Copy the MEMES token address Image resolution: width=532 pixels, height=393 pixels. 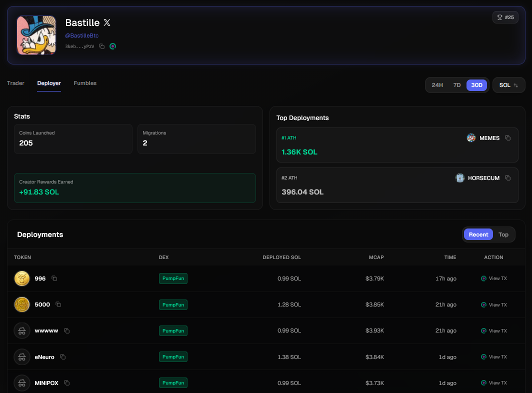pyautogui.click(x=507, y=138)
